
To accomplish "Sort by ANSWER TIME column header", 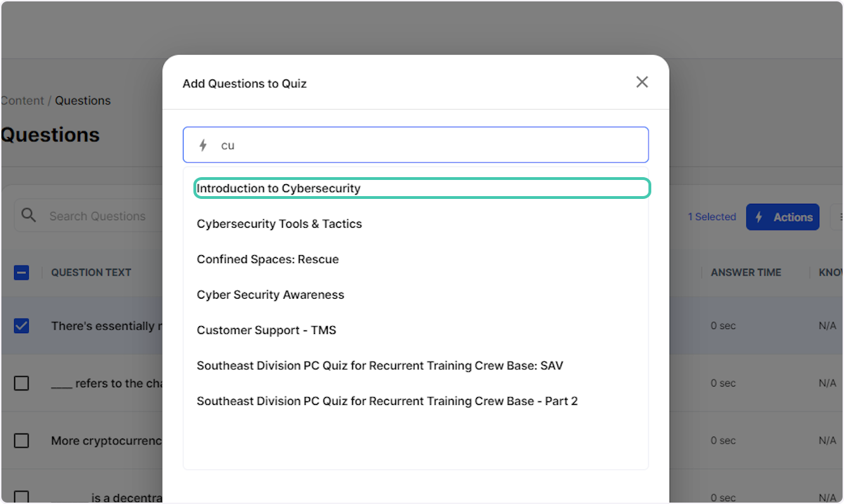I will click(x=746, y=273).
